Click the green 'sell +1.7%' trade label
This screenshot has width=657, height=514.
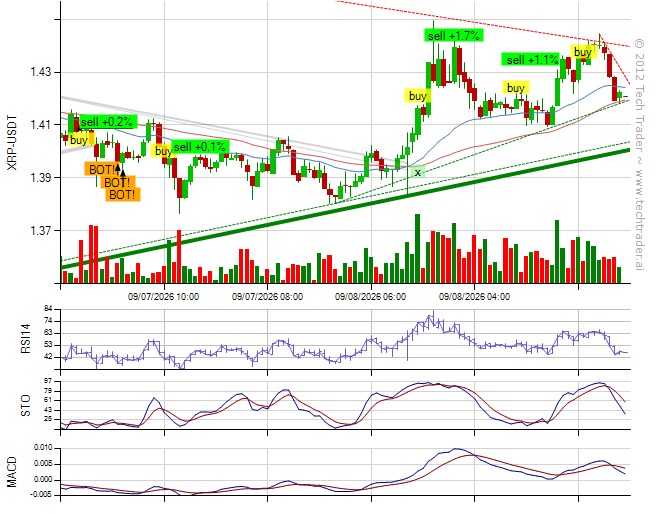point(453,36)
